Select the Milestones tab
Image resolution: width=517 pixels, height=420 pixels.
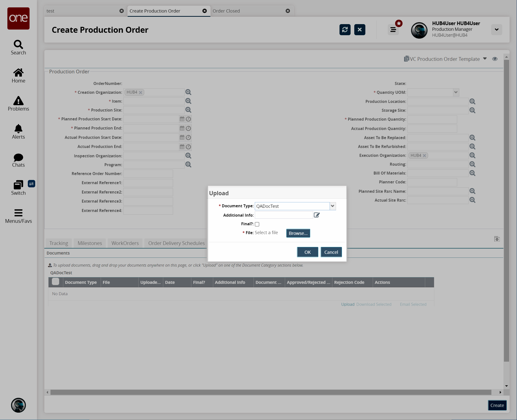coord(90,243)
